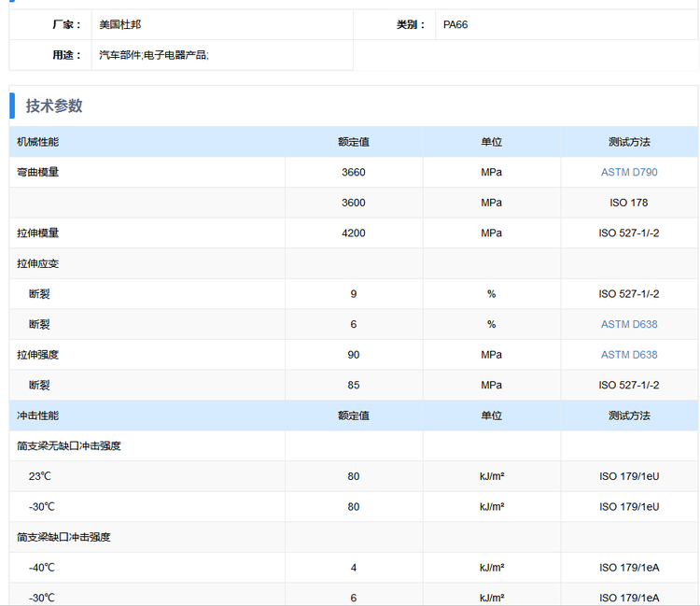Open the ASTM D790 test method link
700x606 pixels.
coord(629,173)
